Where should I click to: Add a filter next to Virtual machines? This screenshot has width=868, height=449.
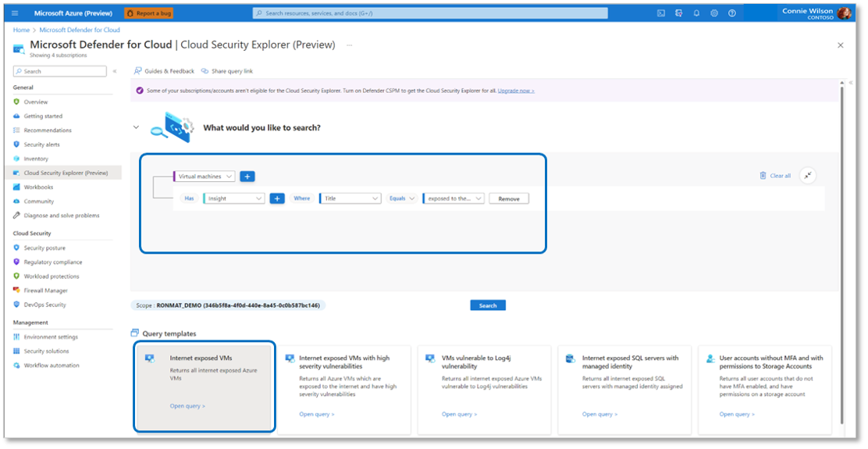(247, 176)
